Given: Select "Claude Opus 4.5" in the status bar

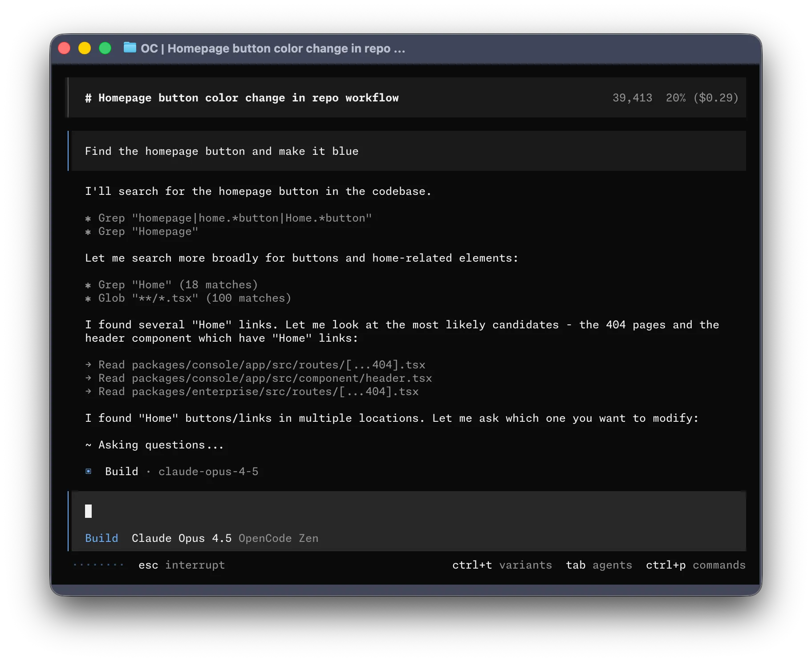Looking at the screenshot, I should point(181,538).
